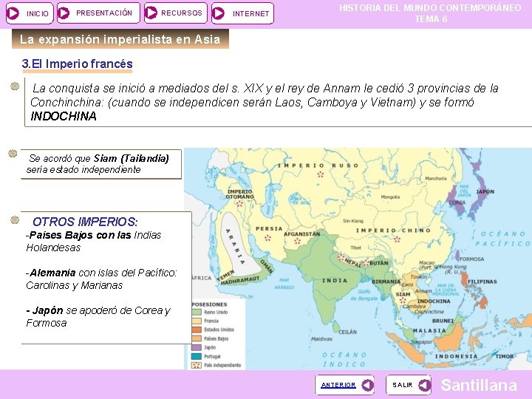
Task: Click the play arrow icon beside RECURSOS
Action: pyautogui.click(x=151, y=13)
